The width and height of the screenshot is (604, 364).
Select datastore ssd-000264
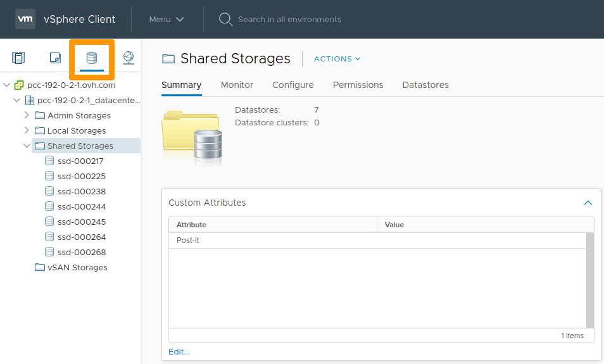(82, 237)
